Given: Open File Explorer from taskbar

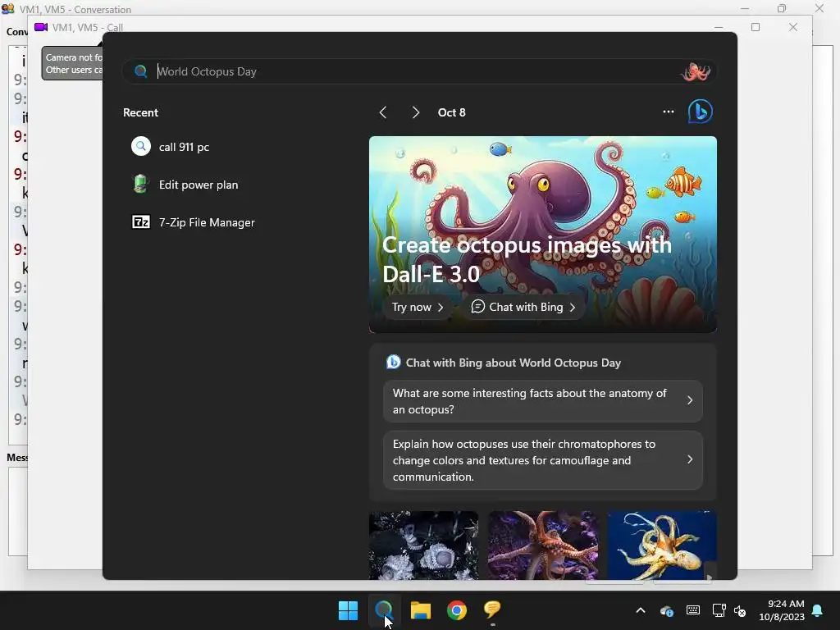Looking at the screenshot, I should (x=421, y=610).
